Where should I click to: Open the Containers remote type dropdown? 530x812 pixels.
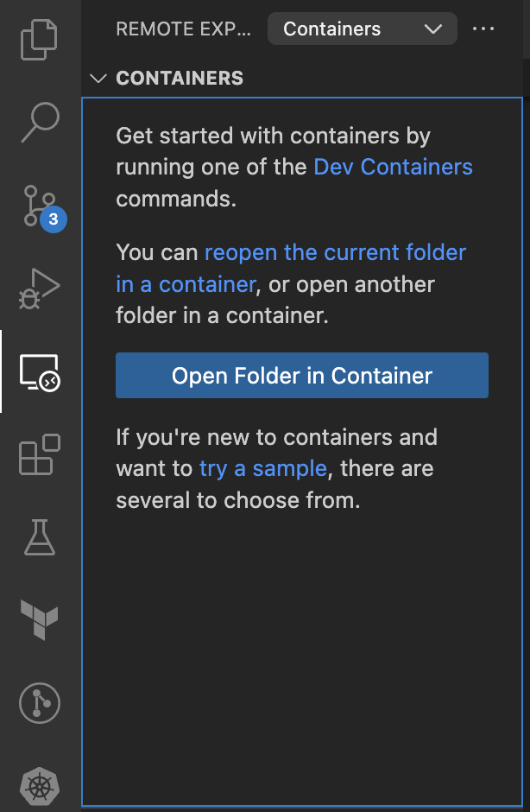pyautogui.click(x=363, y=29)
